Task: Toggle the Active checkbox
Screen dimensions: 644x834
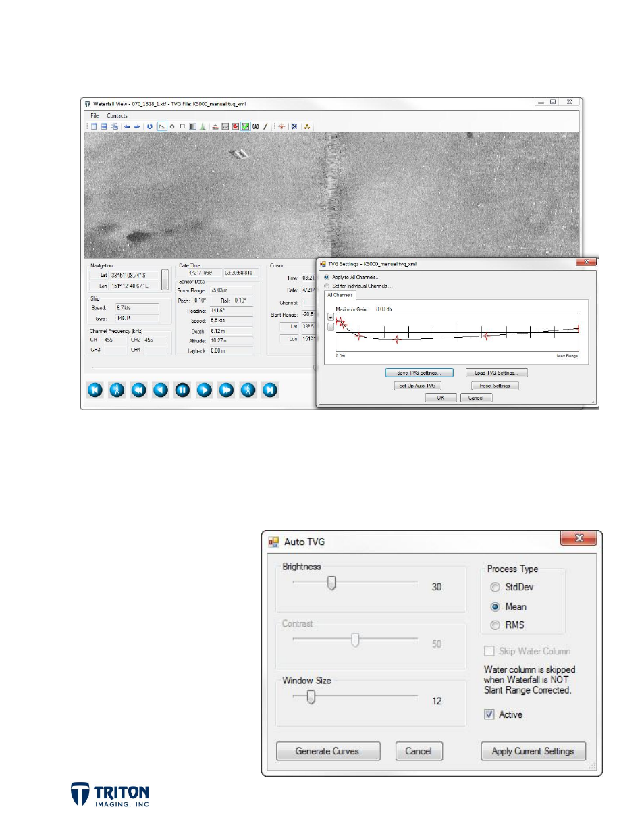Action: pos(489,714)
